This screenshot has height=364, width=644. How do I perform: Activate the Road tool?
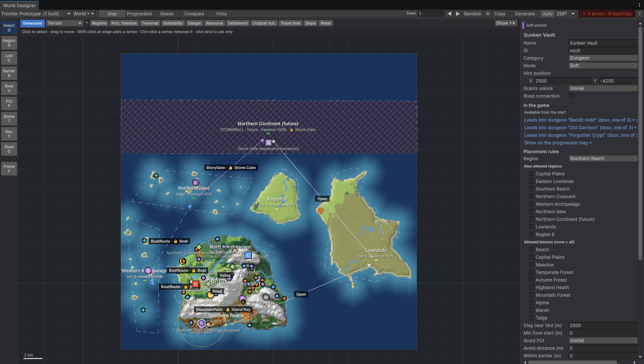[9, 149]
